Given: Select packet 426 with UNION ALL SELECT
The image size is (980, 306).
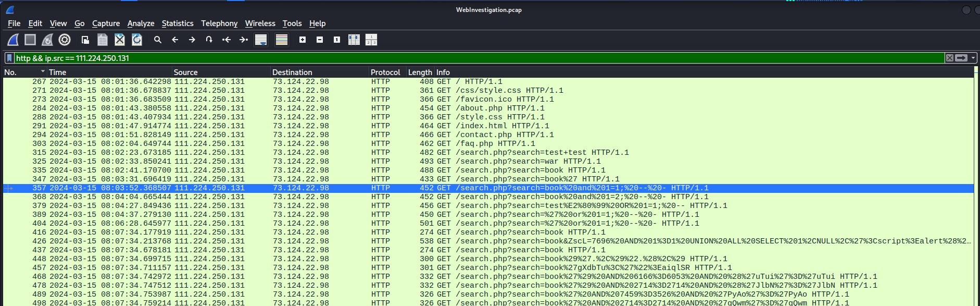Looking at the screenshot, I should pyautogui.click(x=488, y=241).
